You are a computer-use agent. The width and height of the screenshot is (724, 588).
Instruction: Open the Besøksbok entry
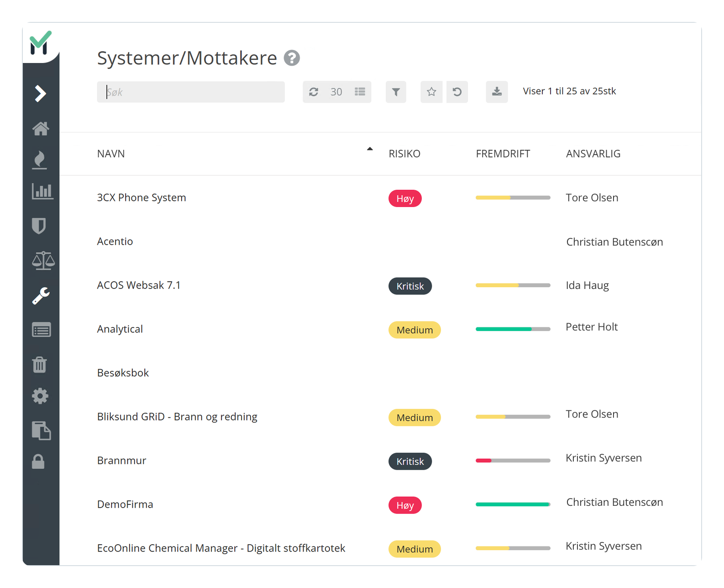123,373
